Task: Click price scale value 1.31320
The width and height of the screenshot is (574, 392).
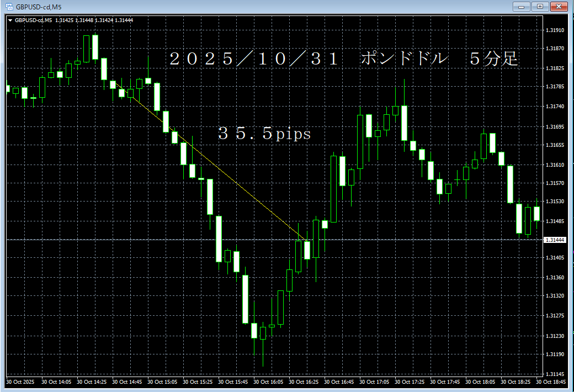Action: click(555, 296)
